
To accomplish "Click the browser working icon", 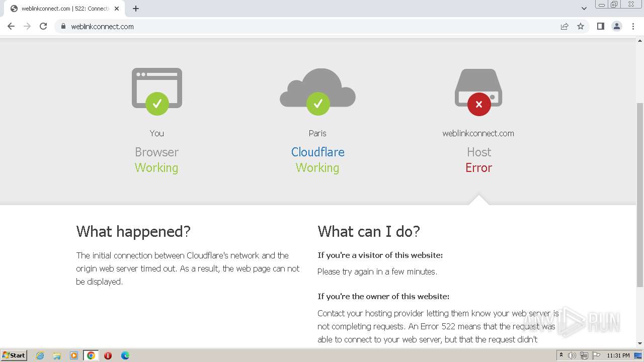I will [157, 92].
